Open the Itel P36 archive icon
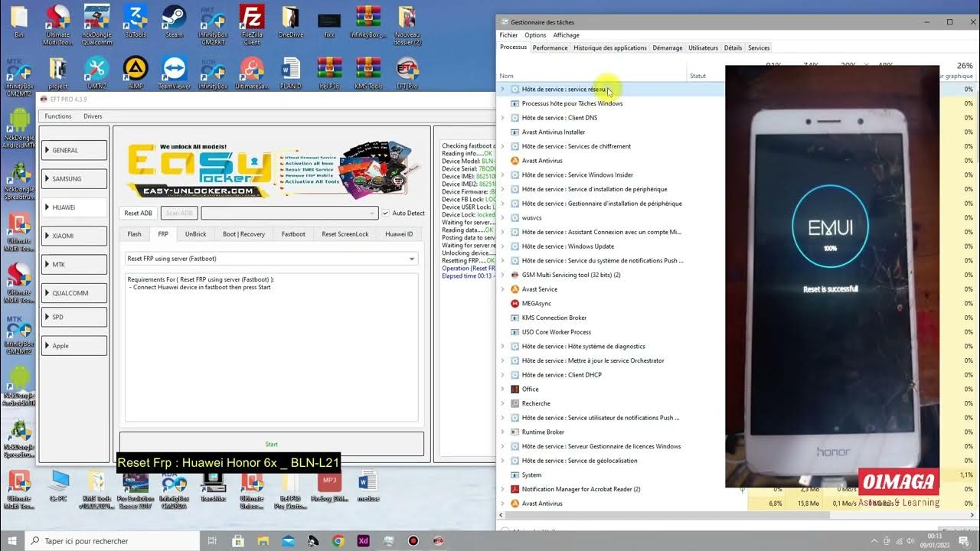980x551 pixels. point(329,74)
